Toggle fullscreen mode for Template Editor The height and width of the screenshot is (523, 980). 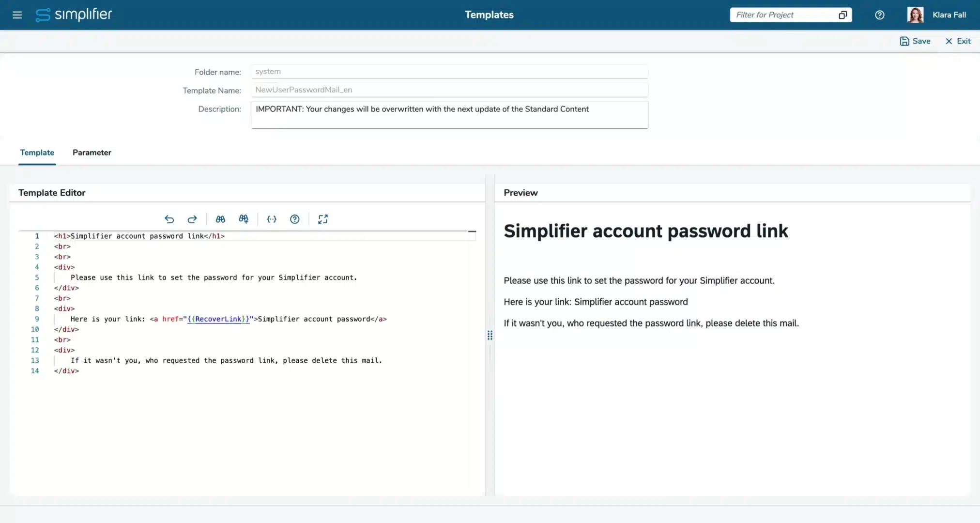coord(323,219)
